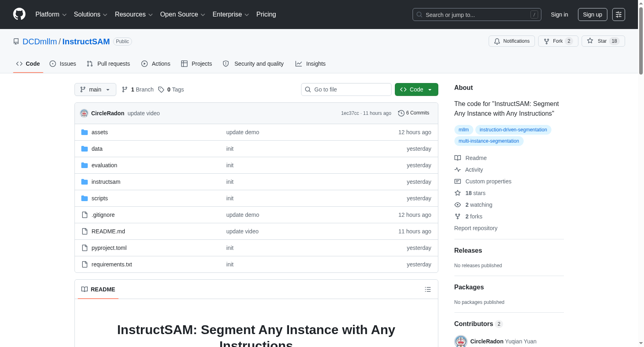644x347 pixels.
Task: Select the Code repository tab
Action: (x=28, y=64)
